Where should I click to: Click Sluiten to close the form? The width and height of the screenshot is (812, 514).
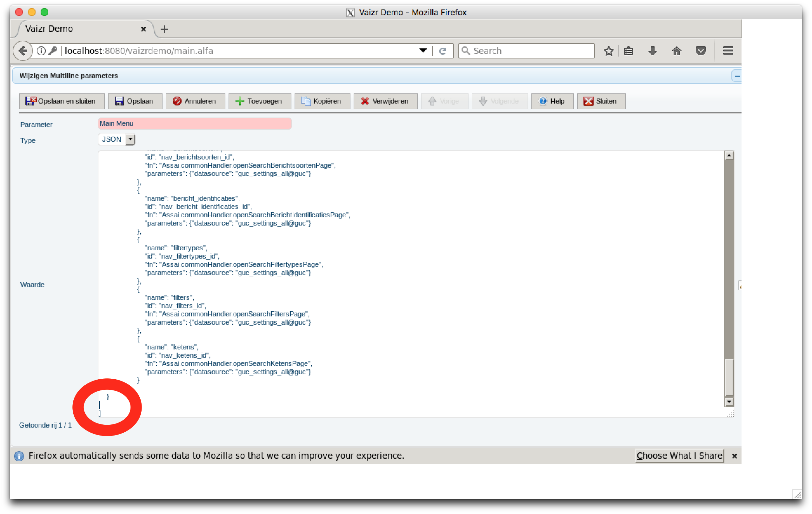[x=601, y=101]
